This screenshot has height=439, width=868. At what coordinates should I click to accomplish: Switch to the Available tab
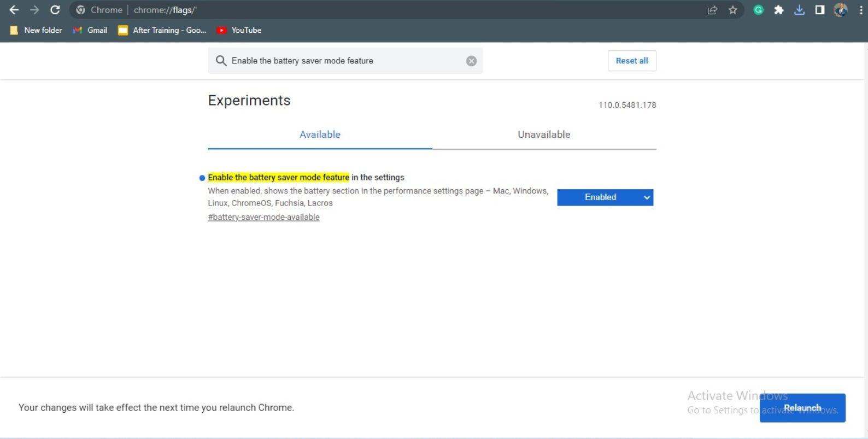(320, 134)
